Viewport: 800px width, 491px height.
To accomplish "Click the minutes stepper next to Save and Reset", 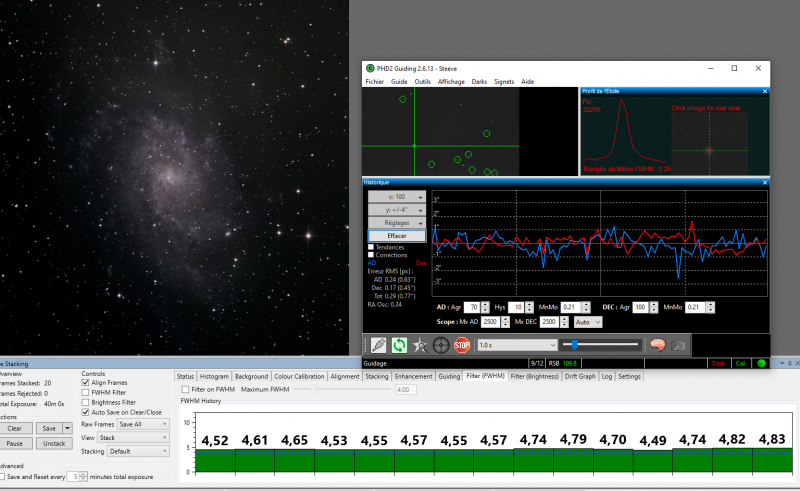I will coord(83,477).
